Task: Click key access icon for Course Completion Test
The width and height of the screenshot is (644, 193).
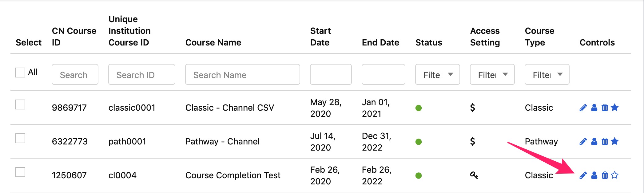Action: point(474,175)
